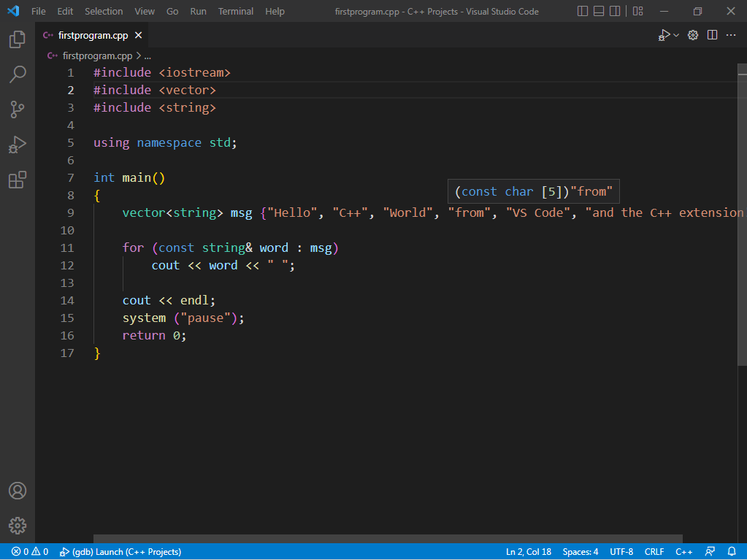Change file encoding UTF-8
This screenshot has width=747, height=560.
point(621,551)
